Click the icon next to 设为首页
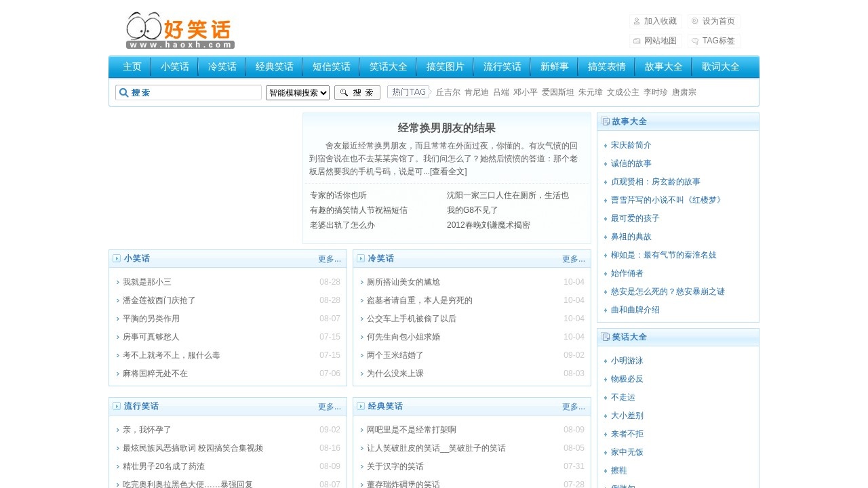 [x=693, y=21]
